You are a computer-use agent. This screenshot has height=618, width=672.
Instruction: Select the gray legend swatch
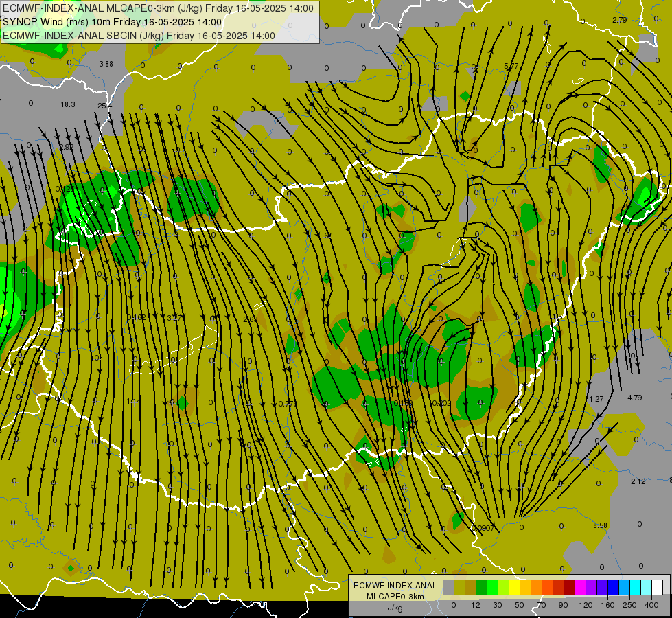(x=449, y=587)
